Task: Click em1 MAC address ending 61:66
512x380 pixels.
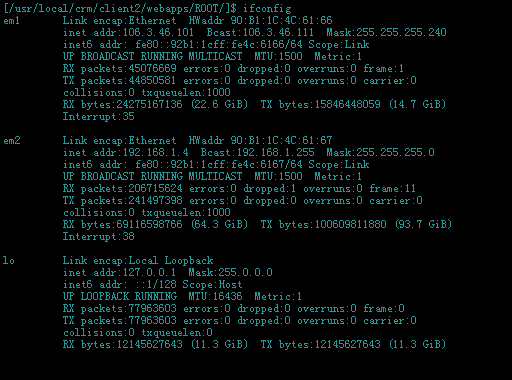Action: tap(281, 20)
